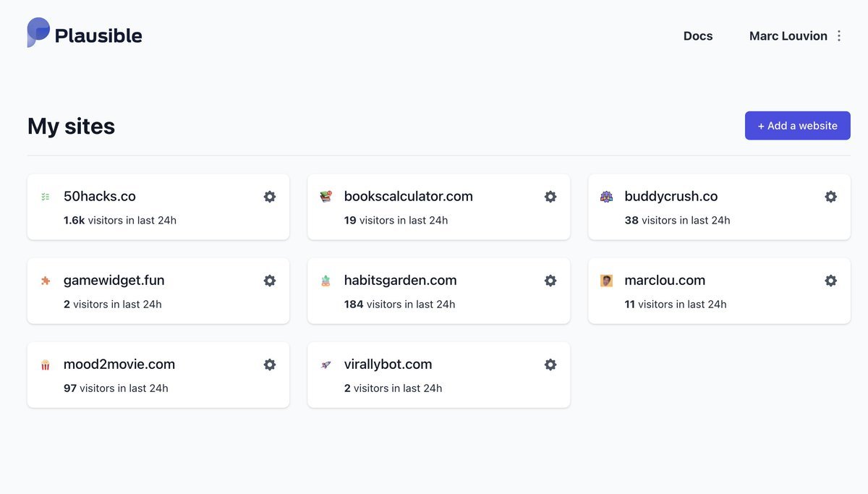Open the buddycrush.co site card
Image resolution: width=868 pixels, height=494 pixels.
(671, 197)
